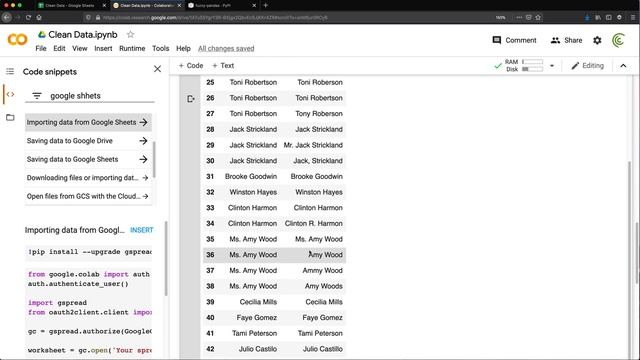640x360 pixels.
Task: Open the code snippets sidebar icon
Action: tap(10, 94)
